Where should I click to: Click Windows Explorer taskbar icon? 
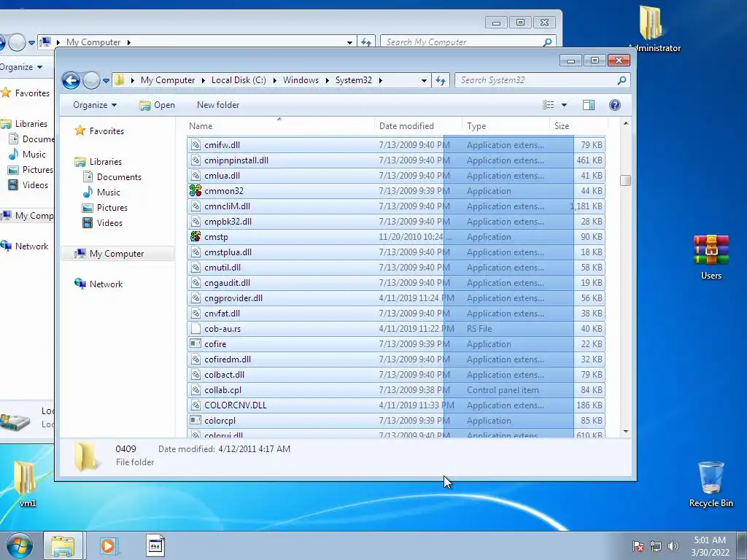point(63,546)
